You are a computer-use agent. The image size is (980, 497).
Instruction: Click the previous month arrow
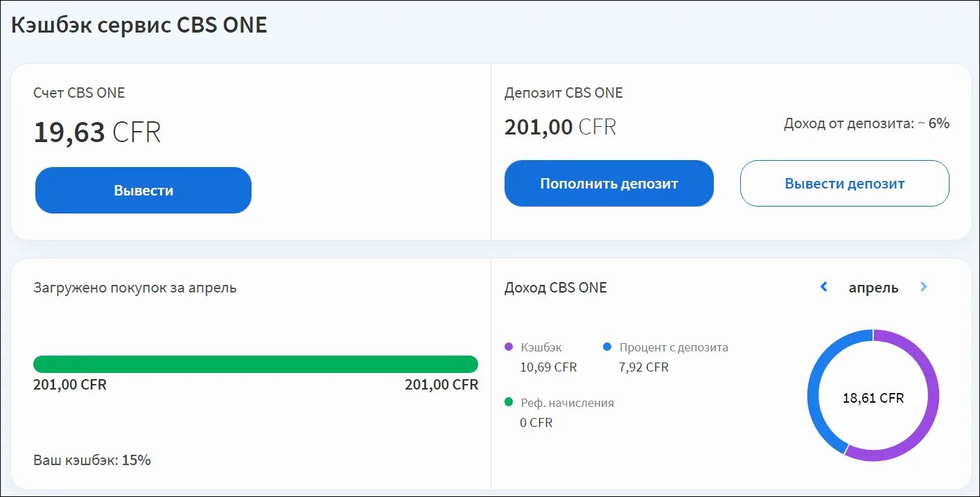tap(823, 287)
